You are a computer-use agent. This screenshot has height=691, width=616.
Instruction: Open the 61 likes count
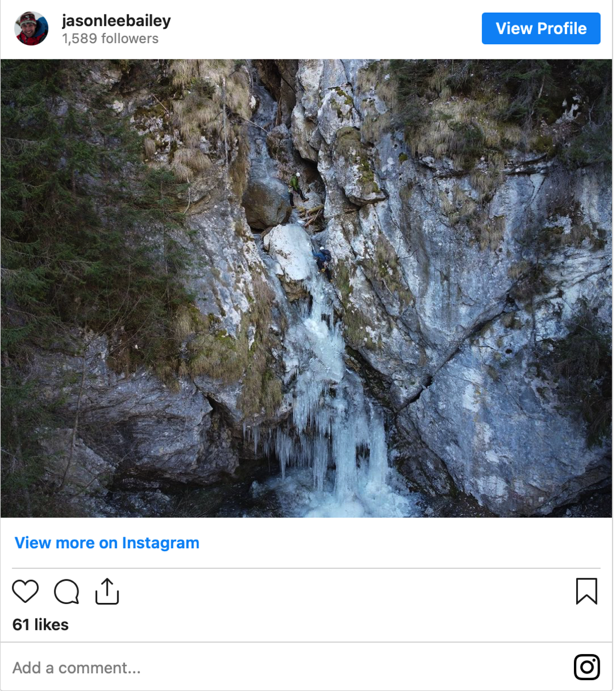[40, 625]
